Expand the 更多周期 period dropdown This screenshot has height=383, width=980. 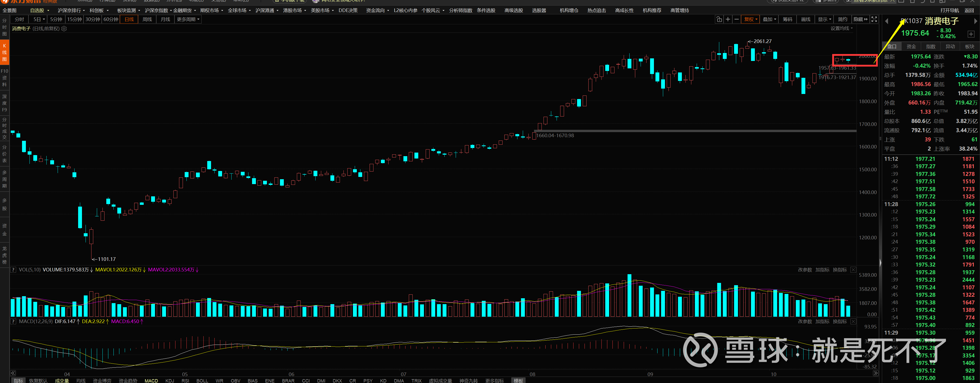click(187, 19)
